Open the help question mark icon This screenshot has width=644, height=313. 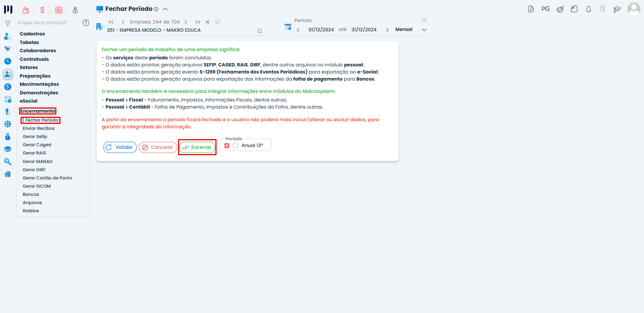point(86,23)
